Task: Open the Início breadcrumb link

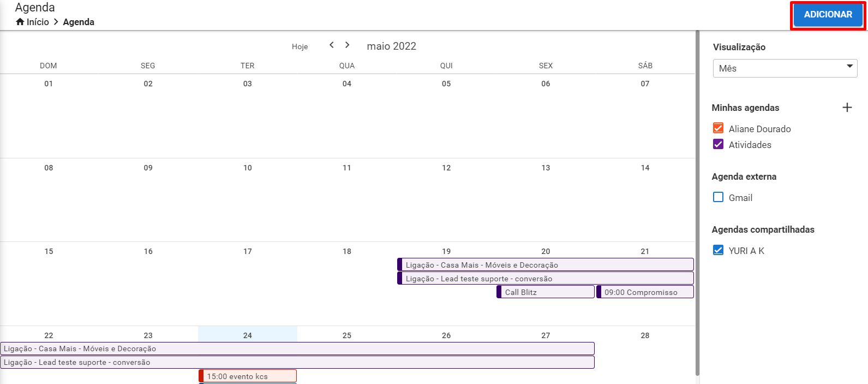Action: point(38,22)
